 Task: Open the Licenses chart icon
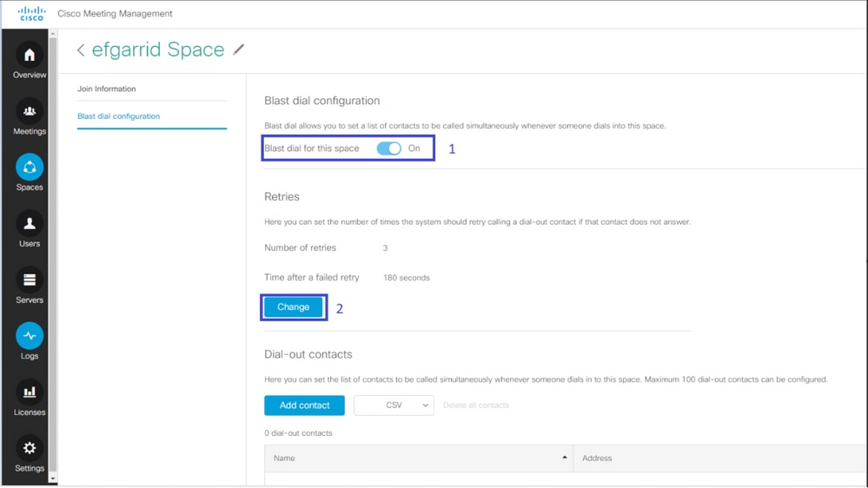30,392
